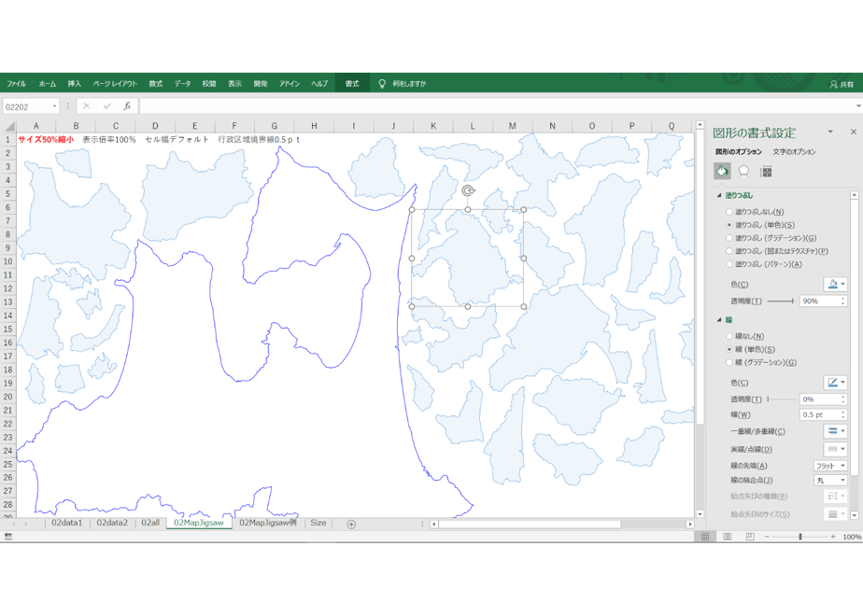
Task: Click the fill transparency slider
Action: [781, 301]
